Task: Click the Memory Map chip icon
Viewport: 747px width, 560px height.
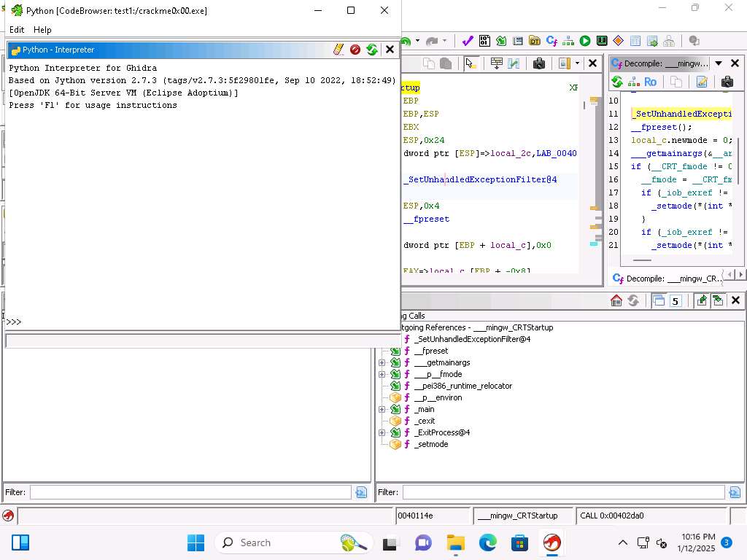Action: tap(602, 41)
